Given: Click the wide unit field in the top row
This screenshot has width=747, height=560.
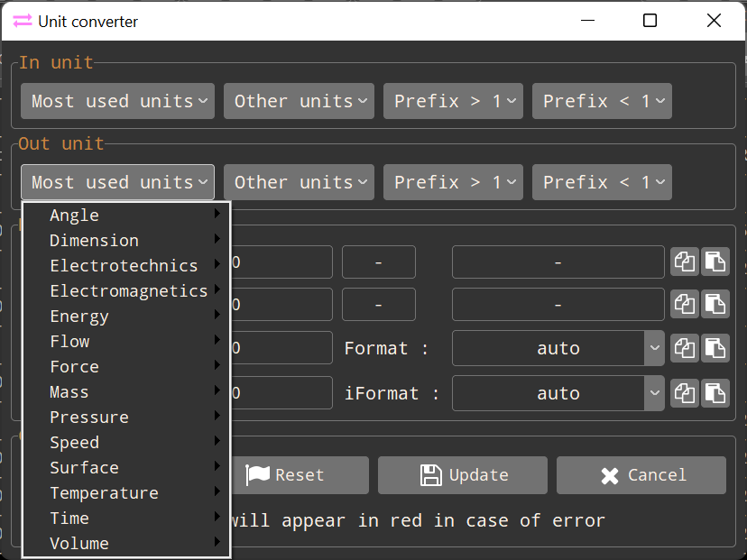Looking at the screenshot, I should tap(558, 262).
